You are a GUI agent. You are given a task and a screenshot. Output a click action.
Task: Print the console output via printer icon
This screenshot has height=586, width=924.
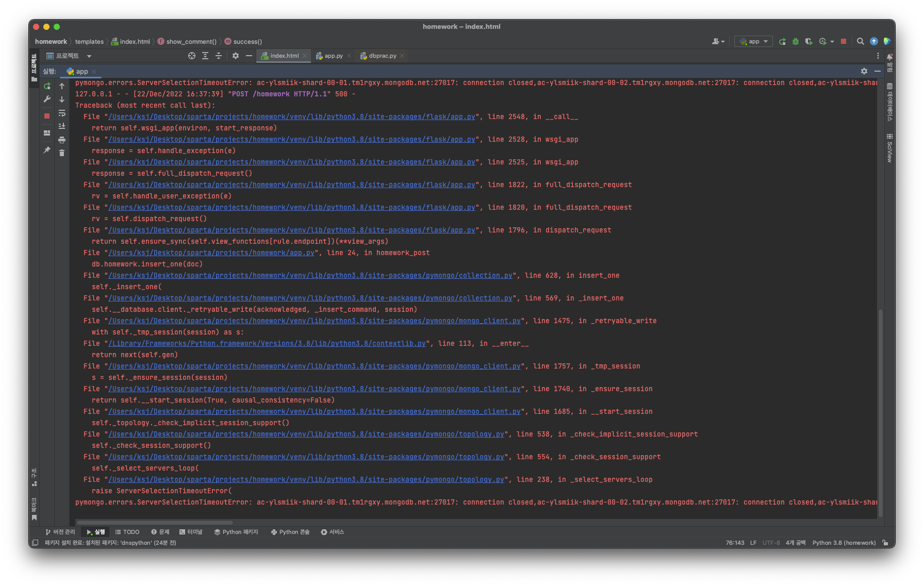pyautogui.click(x=62, y=140)
